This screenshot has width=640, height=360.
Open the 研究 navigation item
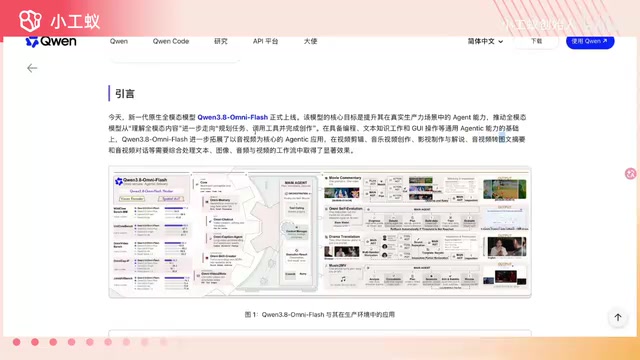coord(221,41)
